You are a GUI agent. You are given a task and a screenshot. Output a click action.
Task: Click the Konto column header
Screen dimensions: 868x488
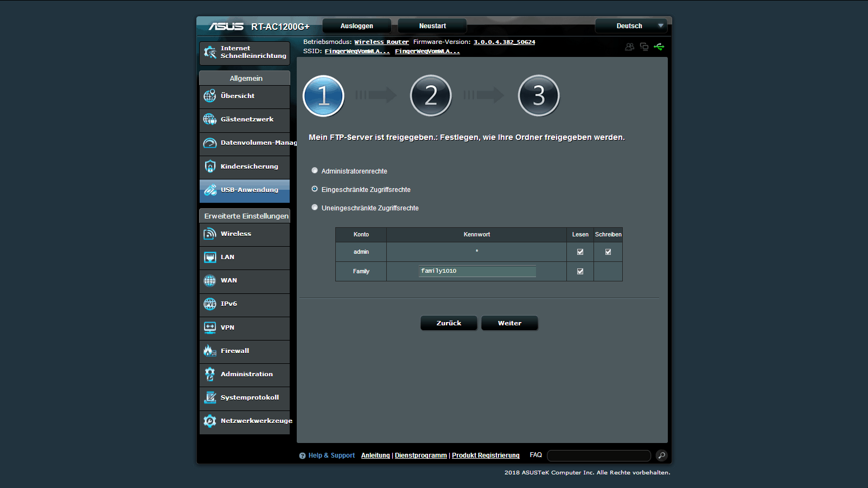pyautogui.click(x=361, y=235)
